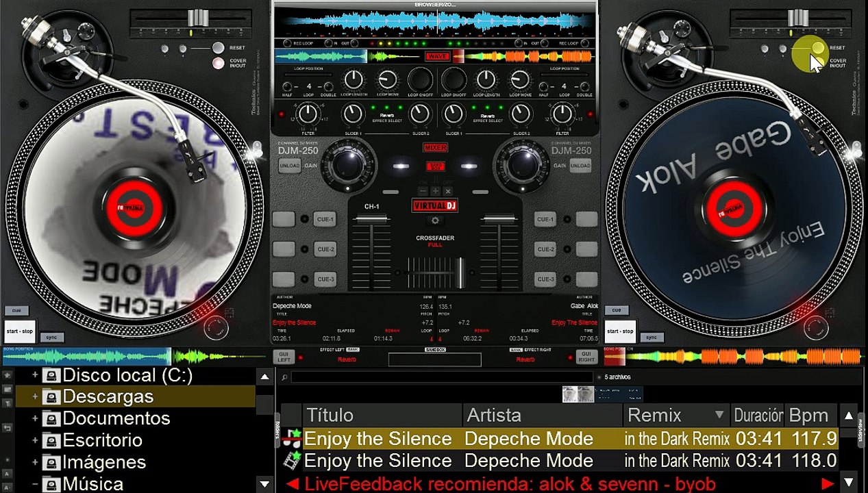Click the right deck UNLOAD button
The width and height of the screenshot is (868, 493).
pos(580,166)
